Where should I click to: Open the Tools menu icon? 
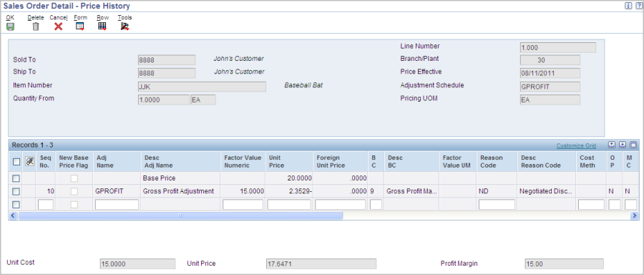(125, 26)
